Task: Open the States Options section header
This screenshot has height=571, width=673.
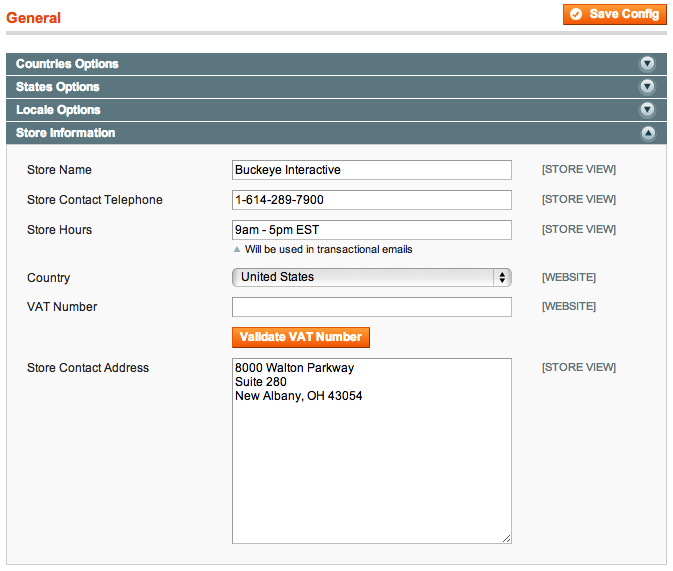Action: pos(336,87)
